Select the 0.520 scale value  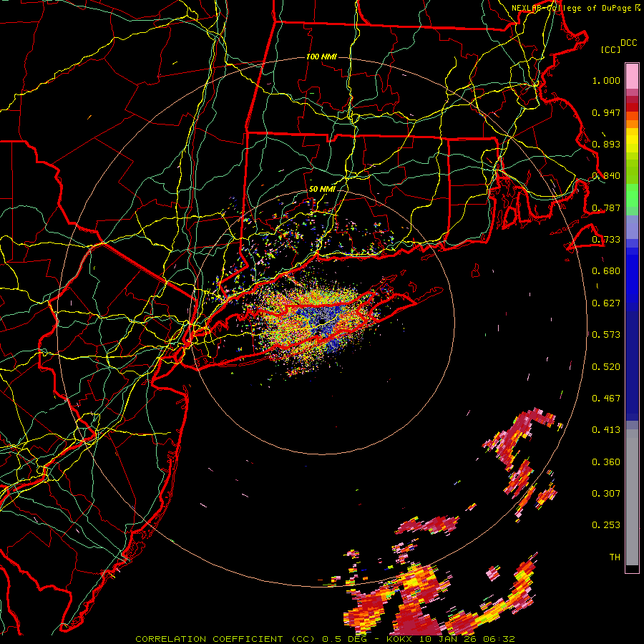606,367
